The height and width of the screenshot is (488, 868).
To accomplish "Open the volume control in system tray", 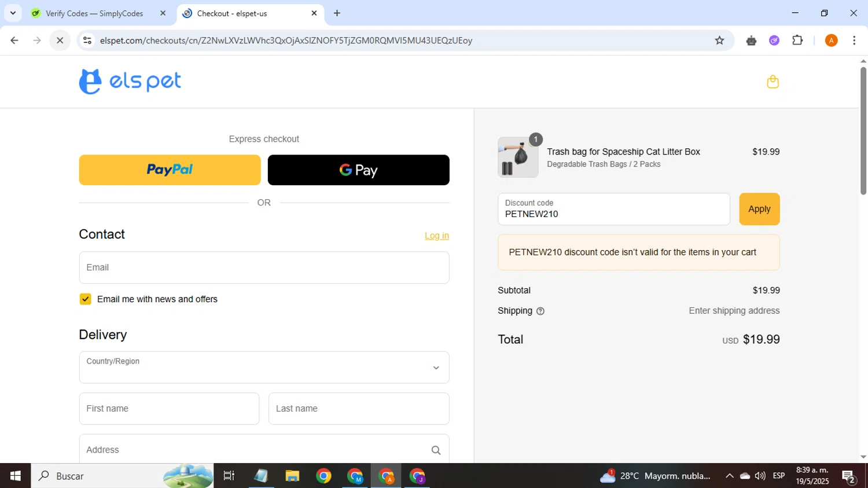I will (x=760, y=476).
